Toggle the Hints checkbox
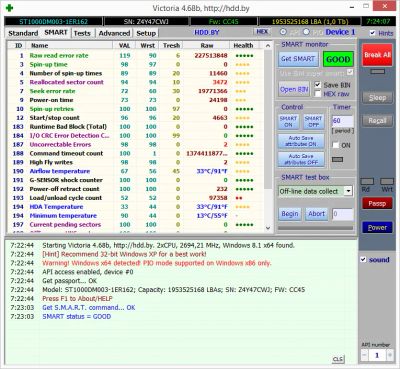This screenshot has height=369, width=400. click(373, 33)
